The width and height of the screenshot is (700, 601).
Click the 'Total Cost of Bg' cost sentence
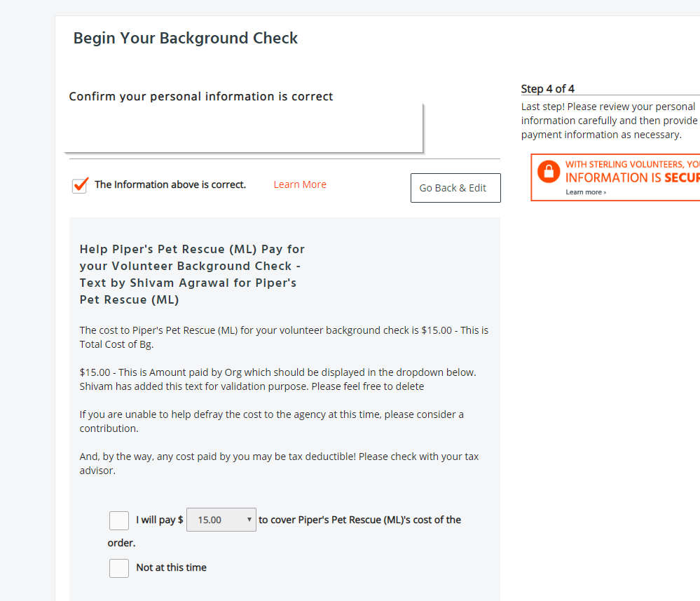pos(284,337)
